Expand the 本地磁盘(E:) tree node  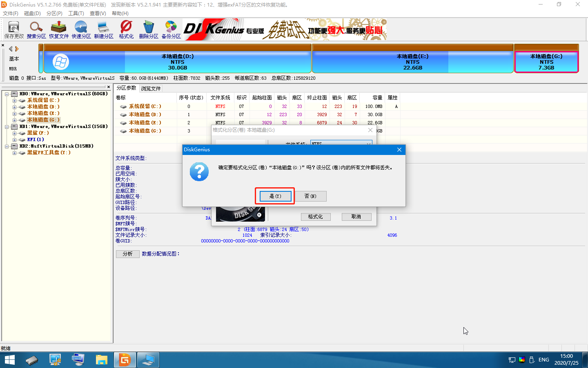coord(14,114)
